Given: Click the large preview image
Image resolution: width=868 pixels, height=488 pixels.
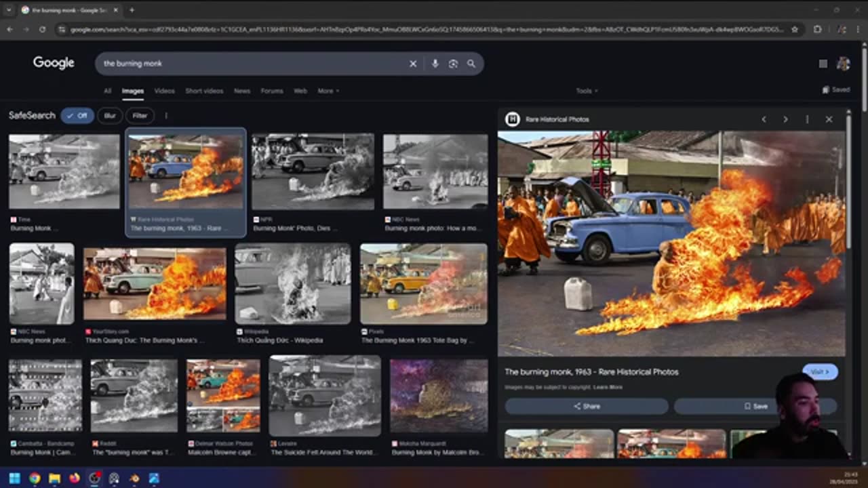Looking at the screenshot, I should pyautogui.click(x=671, y=243).
